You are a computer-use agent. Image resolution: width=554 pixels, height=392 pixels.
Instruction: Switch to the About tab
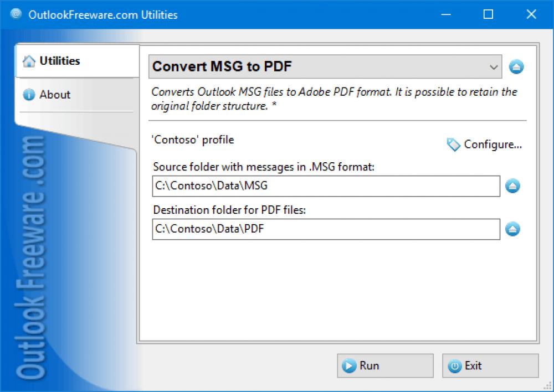[55, 95]
